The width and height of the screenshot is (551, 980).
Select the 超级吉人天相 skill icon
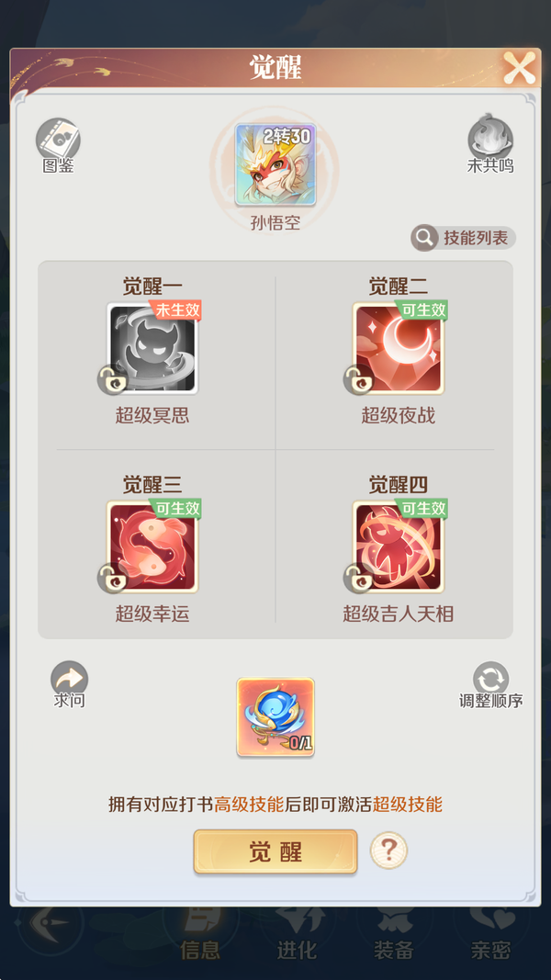pos(399,546)
